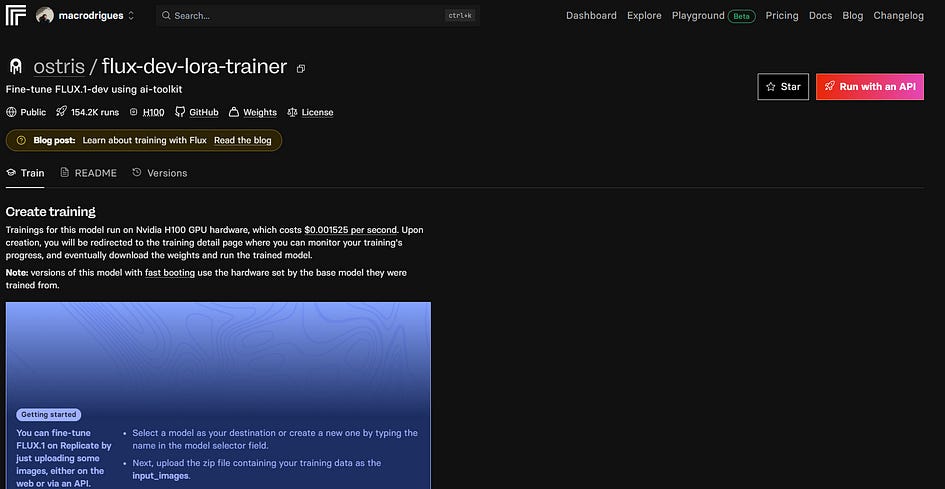The height and width of the screenshot is (489, 945).
Task: Click the Public visibility label
Action: click(x=33, y=112)
